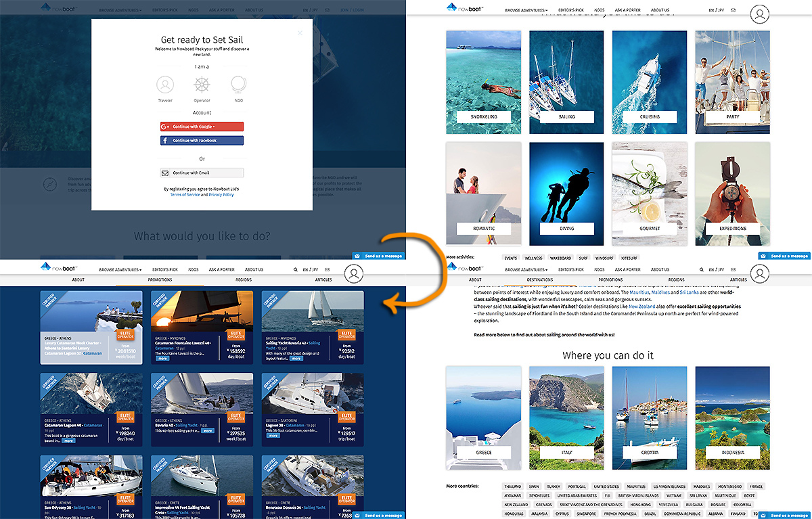Switch to Regions tab on promotions page

(x=243, y=279)
